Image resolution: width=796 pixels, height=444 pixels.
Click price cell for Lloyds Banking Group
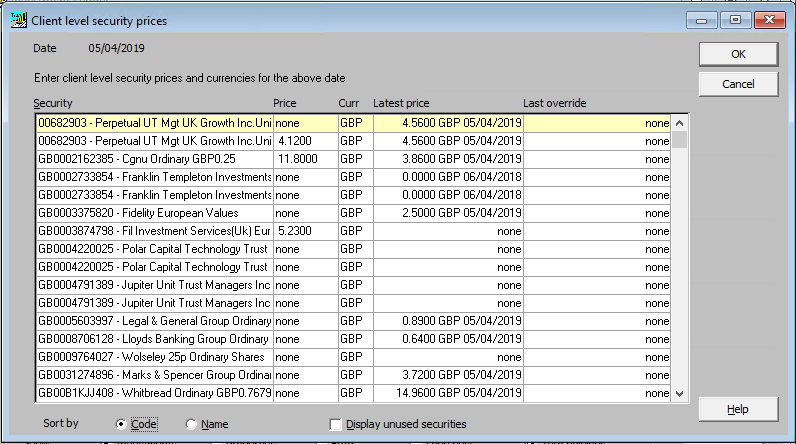(306, 339)
